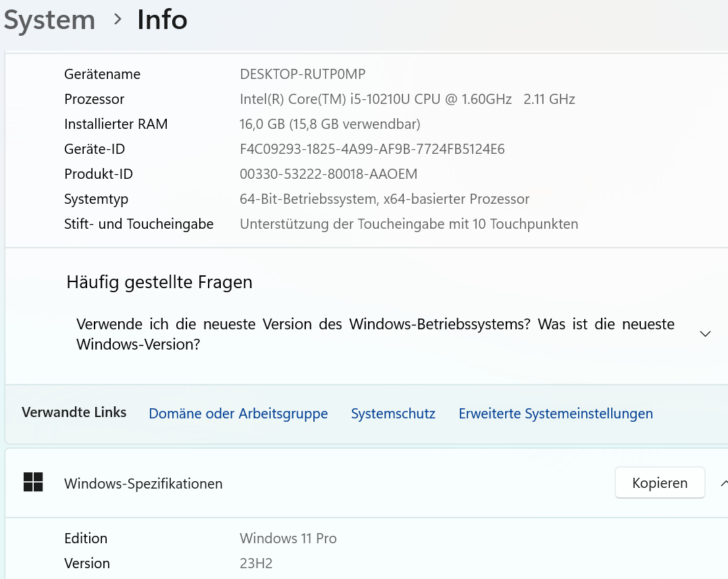Click the Prozessor label
728x579 pixels.
pos(95,99)
